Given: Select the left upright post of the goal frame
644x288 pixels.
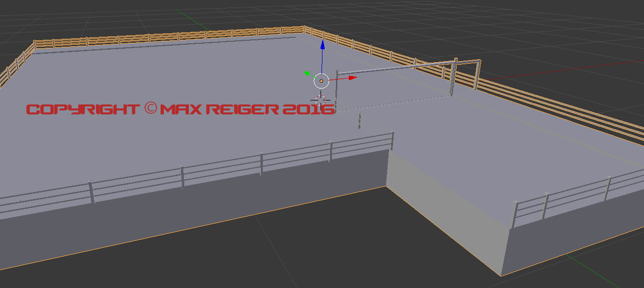Looking at the screenshot, I should [x=337, y=90].
